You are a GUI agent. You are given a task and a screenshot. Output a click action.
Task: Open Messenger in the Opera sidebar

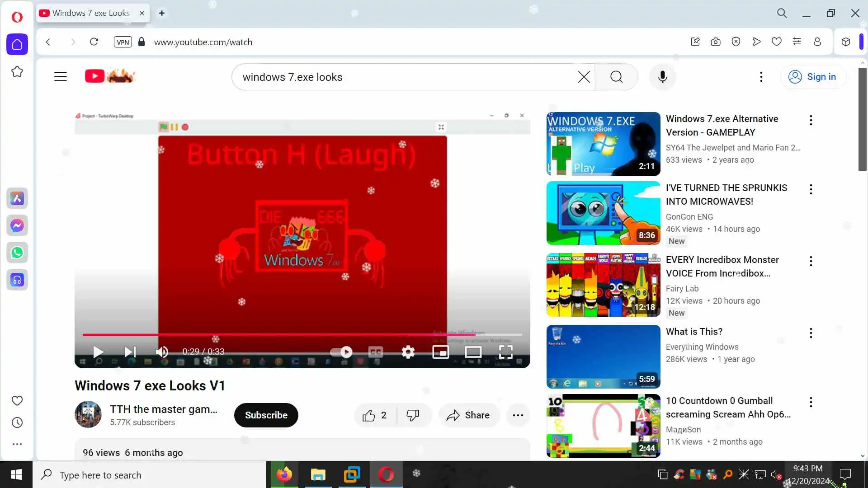[x=17, y=225]
